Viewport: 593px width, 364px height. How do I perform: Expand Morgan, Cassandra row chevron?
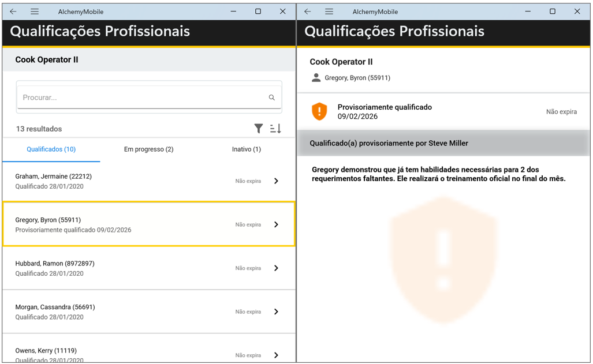(276, 312)
